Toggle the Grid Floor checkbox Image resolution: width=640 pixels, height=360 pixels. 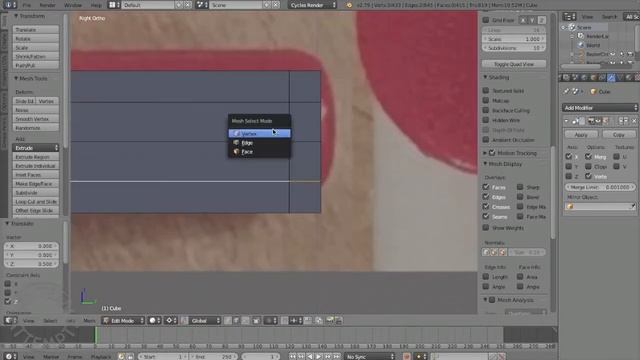coord(486,20)
